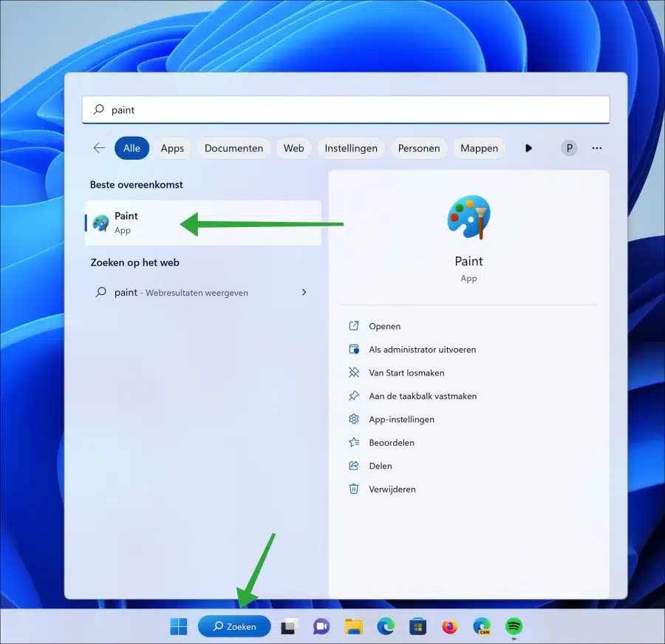
Task: Click the Paint icon in best match row
Action: (101, 223)
